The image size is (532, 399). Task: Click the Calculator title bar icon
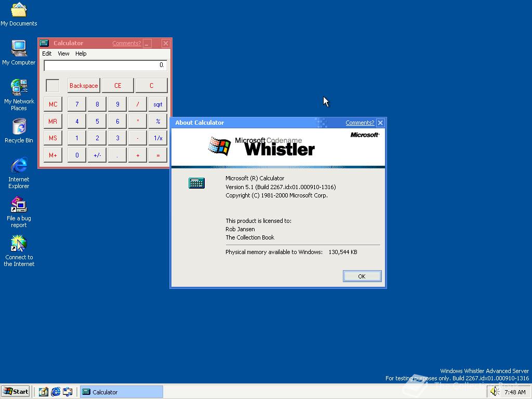pos(44,43)
